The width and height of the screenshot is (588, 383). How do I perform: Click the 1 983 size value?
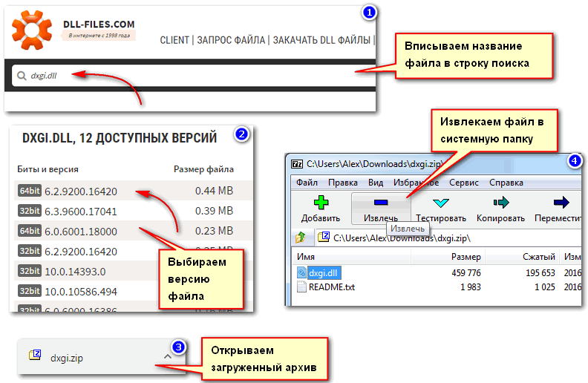click(x=471, y=287)
